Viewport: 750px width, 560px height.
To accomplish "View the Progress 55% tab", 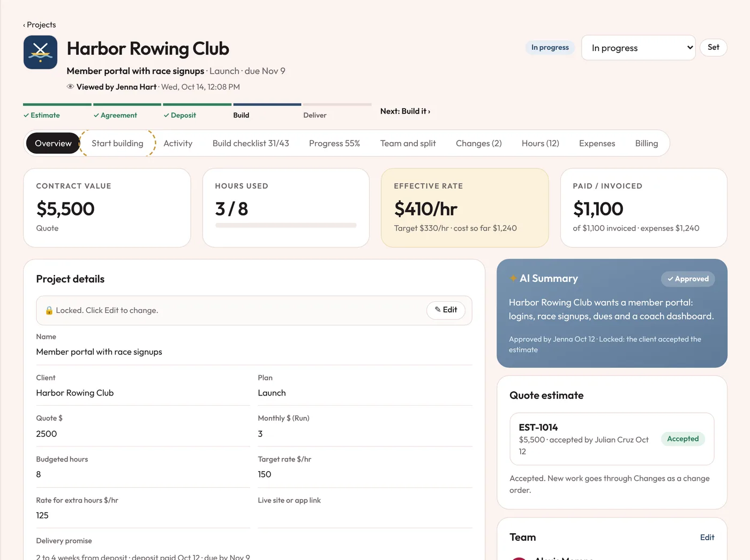I will [x=334, y=143].
